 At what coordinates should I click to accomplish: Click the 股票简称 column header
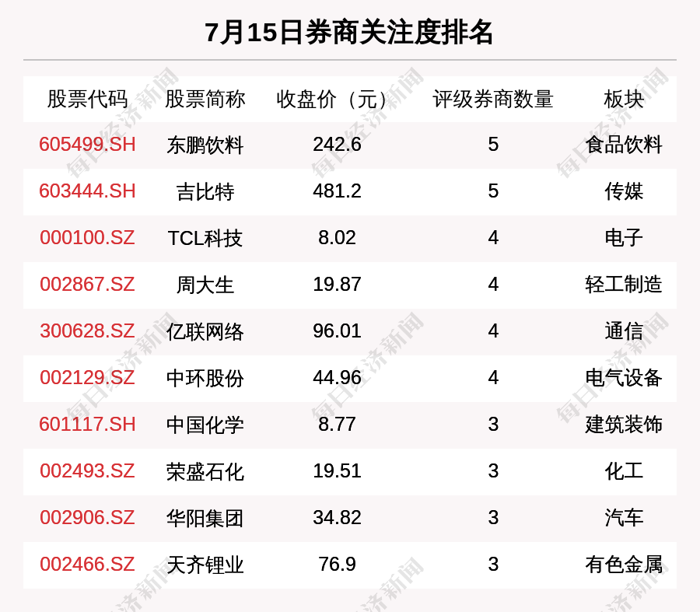(x=205, y=99)
